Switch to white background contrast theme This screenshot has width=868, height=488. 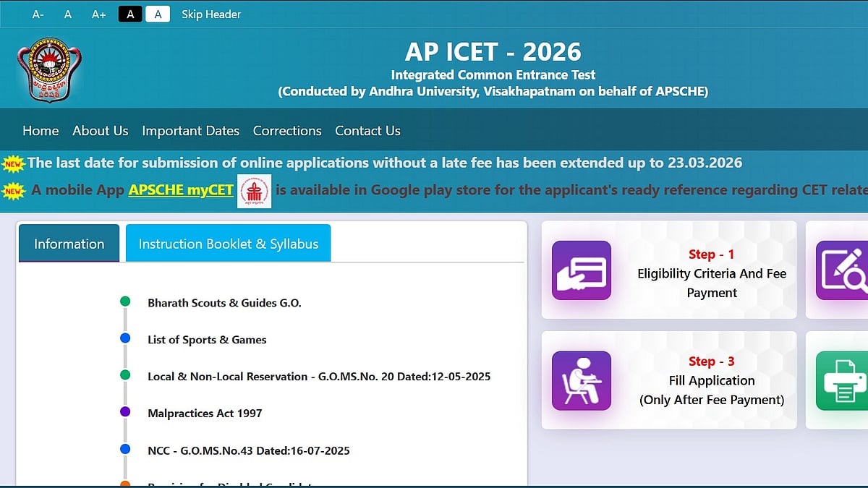[158, 14]
